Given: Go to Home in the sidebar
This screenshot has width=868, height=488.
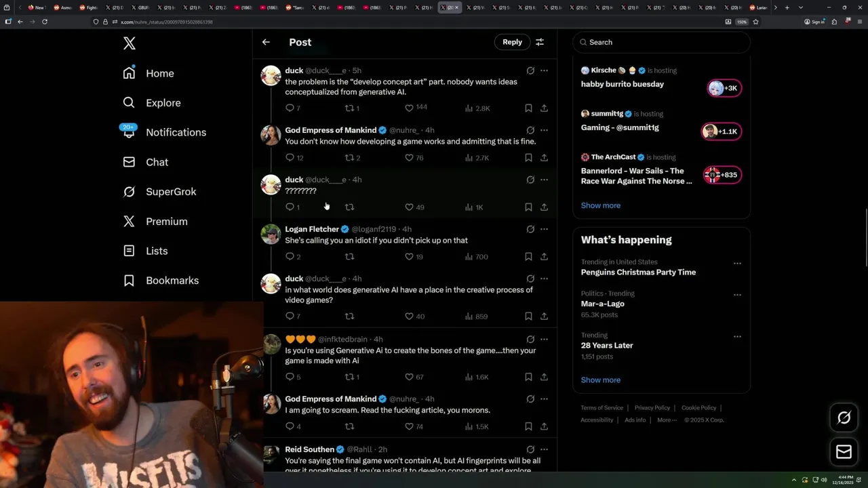Looking at the screenshot, I should coord(149,73).
